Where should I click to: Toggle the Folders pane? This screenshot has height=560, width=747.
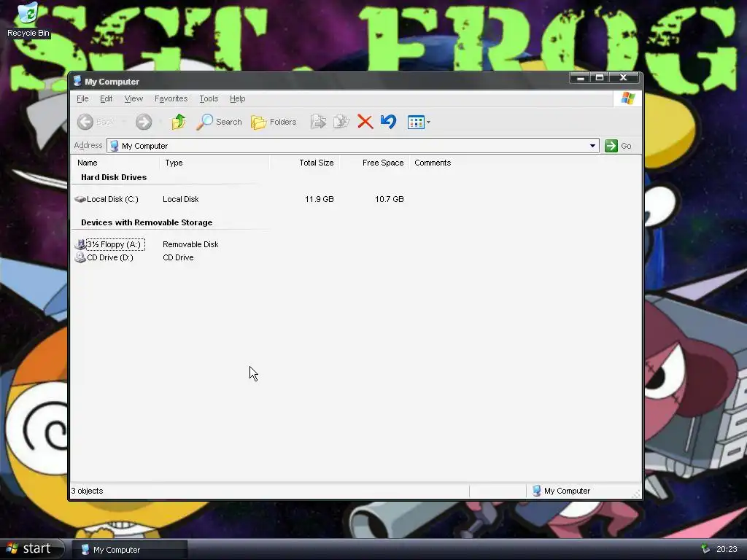coord(274,122)
